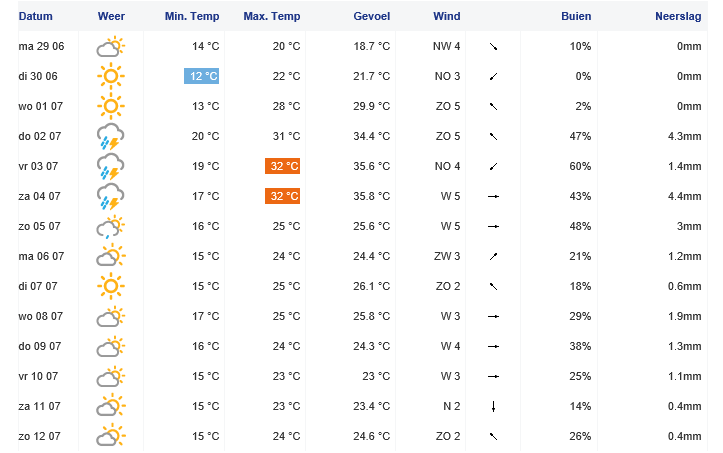Screen dimensions: 723x453
Task: Select the sunny icon for di 07 07
Action: [111, 286]
